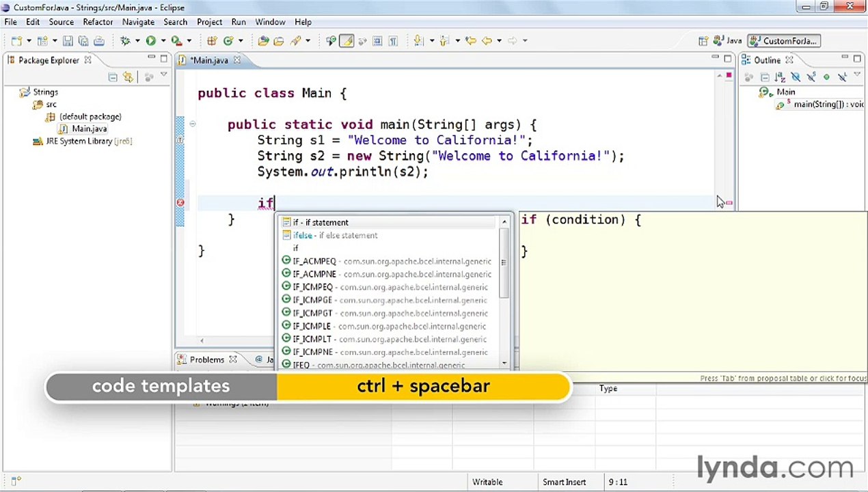Open the Outline view menu triangle
The image size is (868, 492).
click(x=857, y=74)
